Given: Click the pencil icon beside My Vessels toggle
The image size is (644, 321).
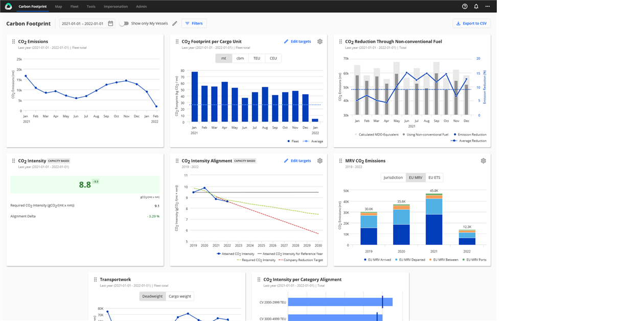Looking at the screenshot, I should click(174, 23).
